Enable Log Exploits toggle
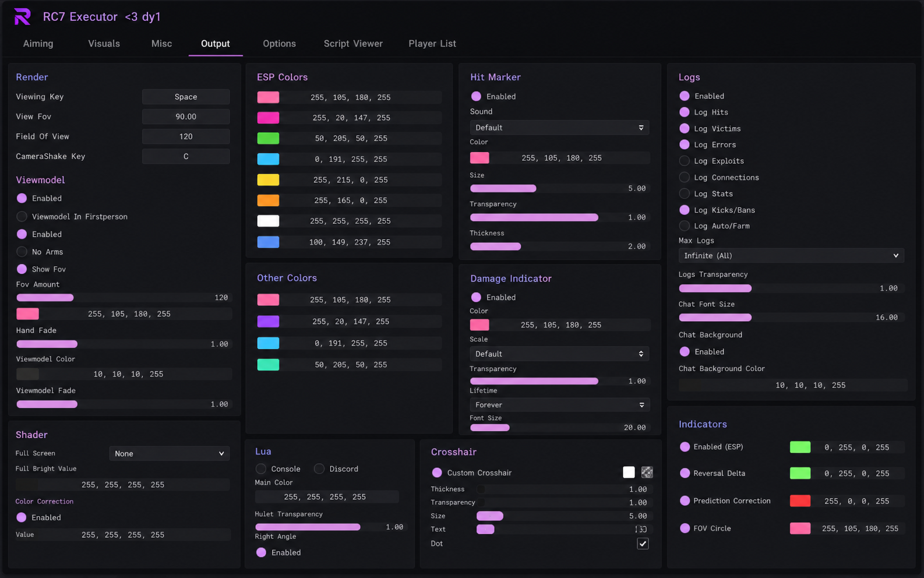 click(x=685, y=161)
